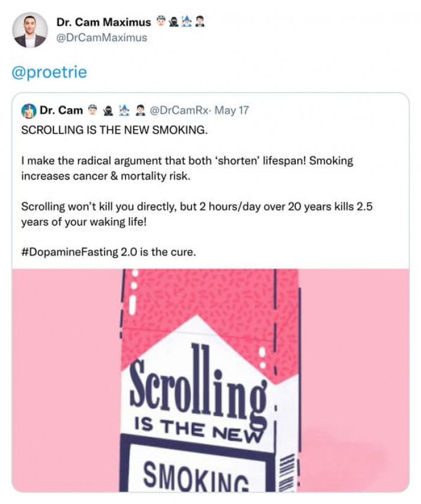Click the 'SCROLLING IS THE NEW SMOKING.' headline text

pos(114,130)
